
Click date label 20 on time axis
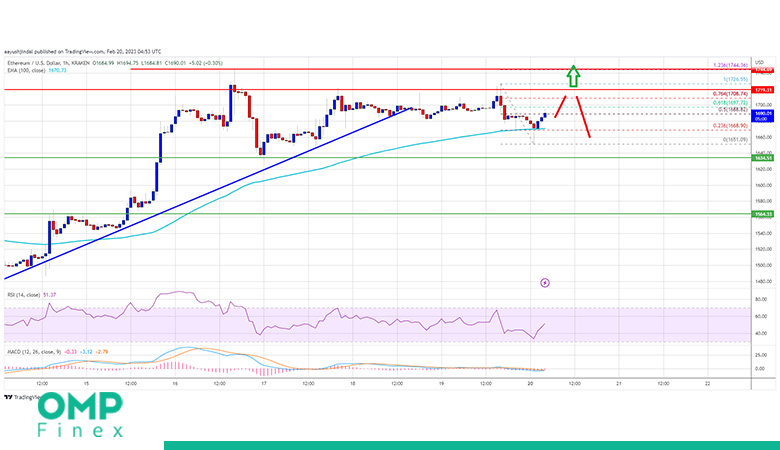530,384
